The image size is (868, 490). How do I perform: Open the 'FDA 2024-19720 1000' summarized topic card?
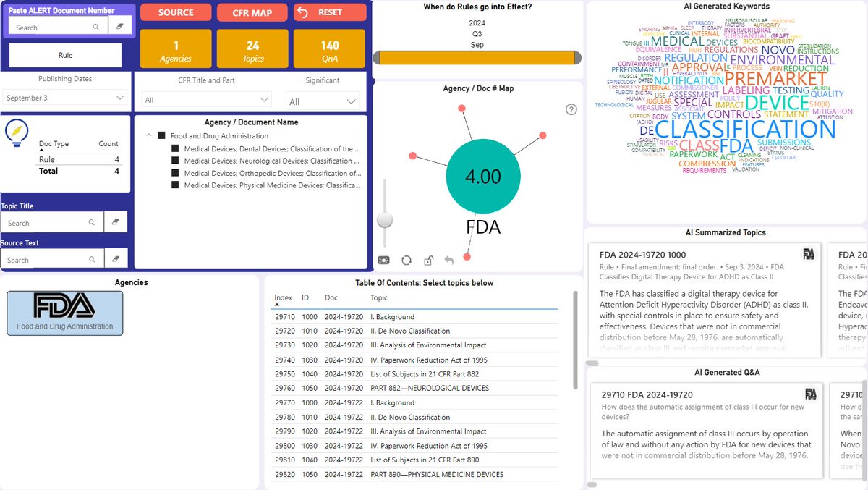tap(706, 300)
